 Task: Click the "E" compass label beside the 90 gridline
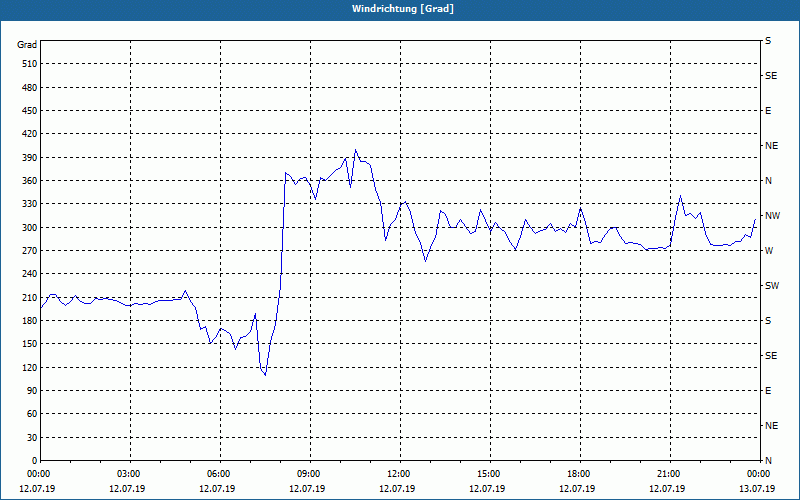tap(768, 391)
